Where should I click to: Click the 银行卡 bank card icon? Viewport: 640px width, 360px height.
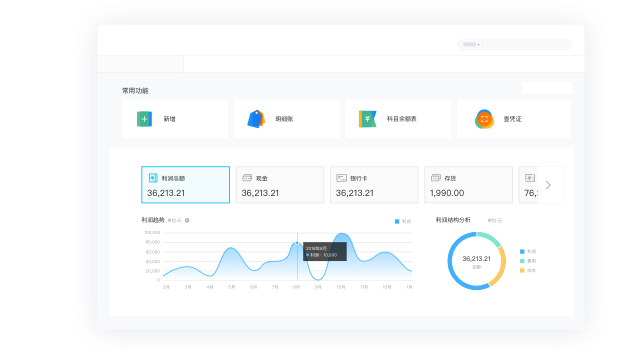tap(341, 178)
